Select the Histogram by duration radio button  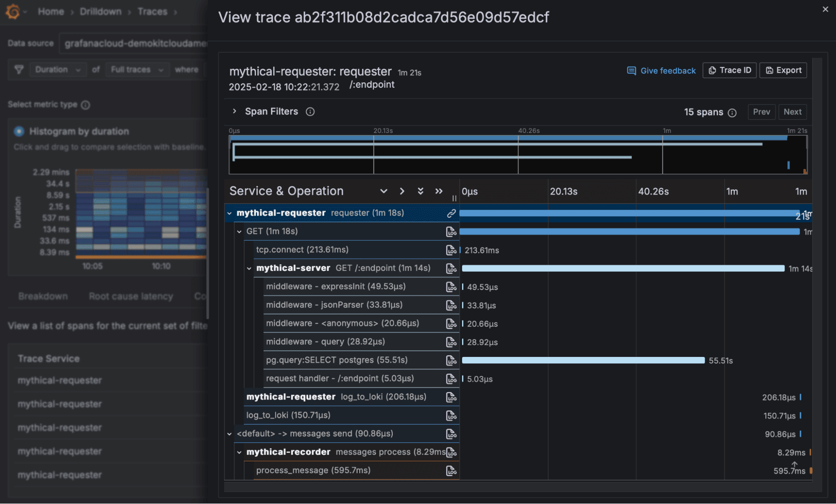(x=18, y=131)
